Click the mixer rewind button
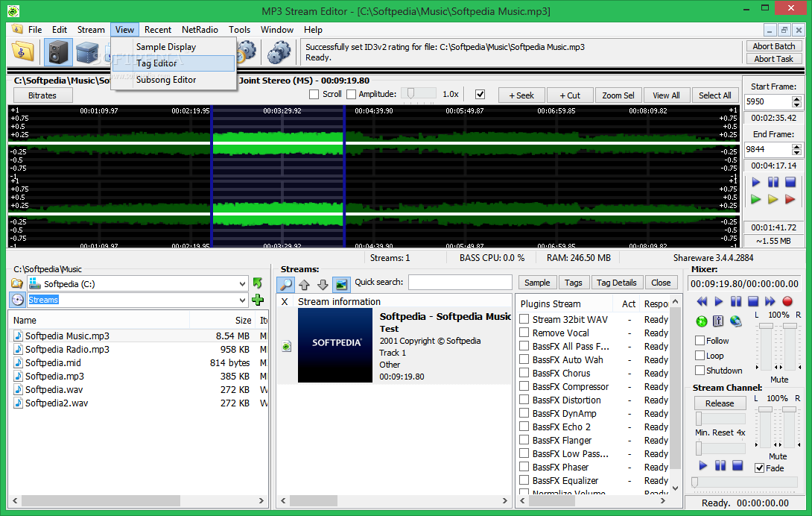812x516 pixels. click(702, 301)
